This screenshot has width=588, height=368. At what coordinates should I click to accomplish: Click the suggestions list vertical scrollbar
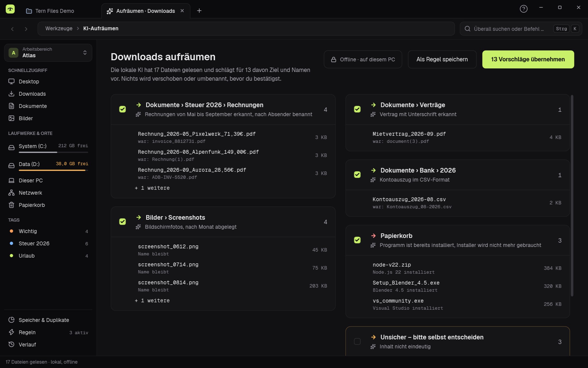[572, 195]
